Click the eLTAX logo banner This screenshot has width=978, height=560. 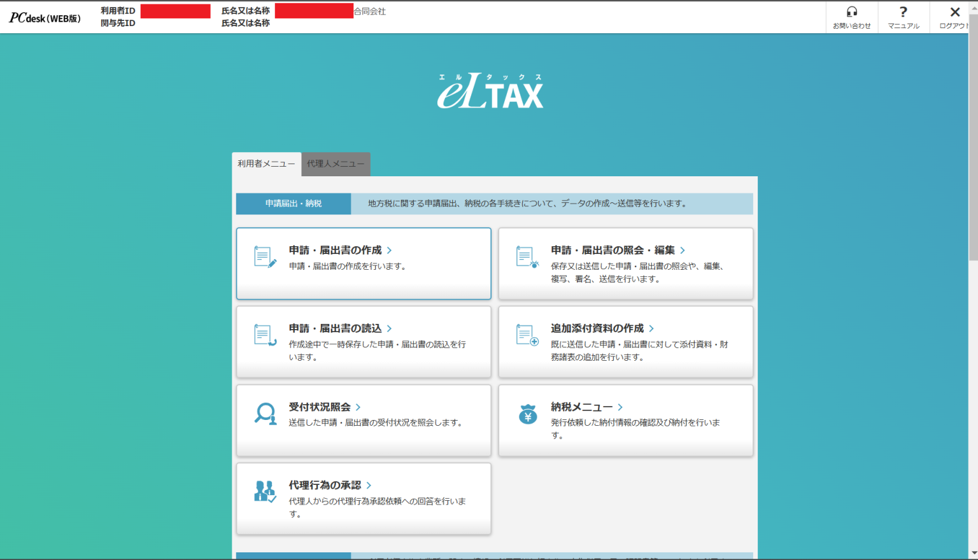coord(490,89)
